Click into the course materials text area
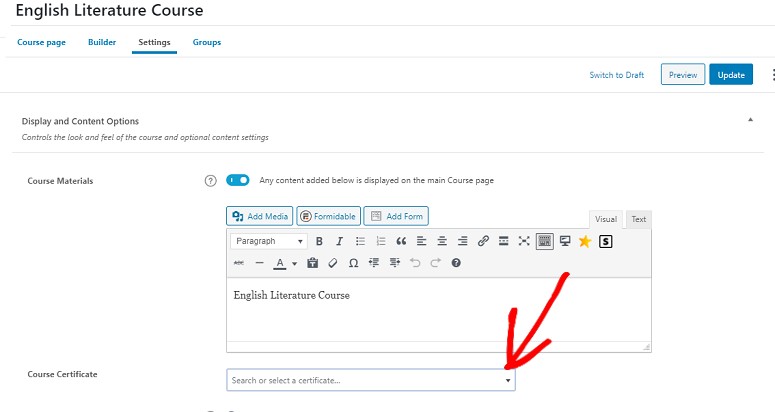Screen dimensions: 775x412 439,310
